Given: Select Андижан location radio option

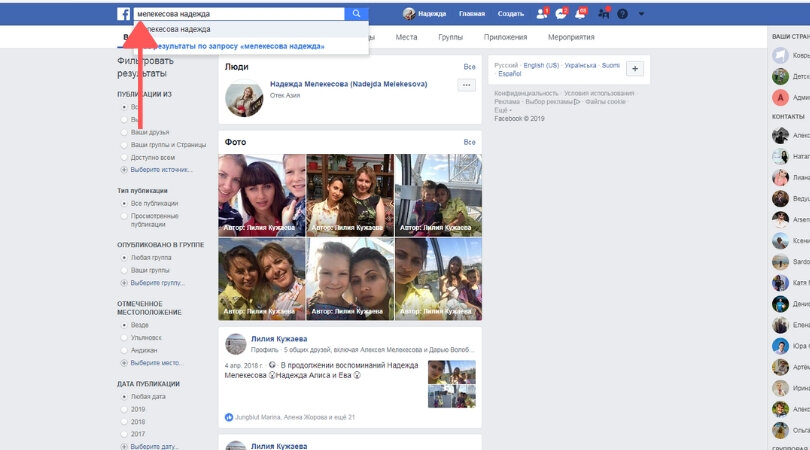Looking at the screenshot, I should click(x=124, y=350).
